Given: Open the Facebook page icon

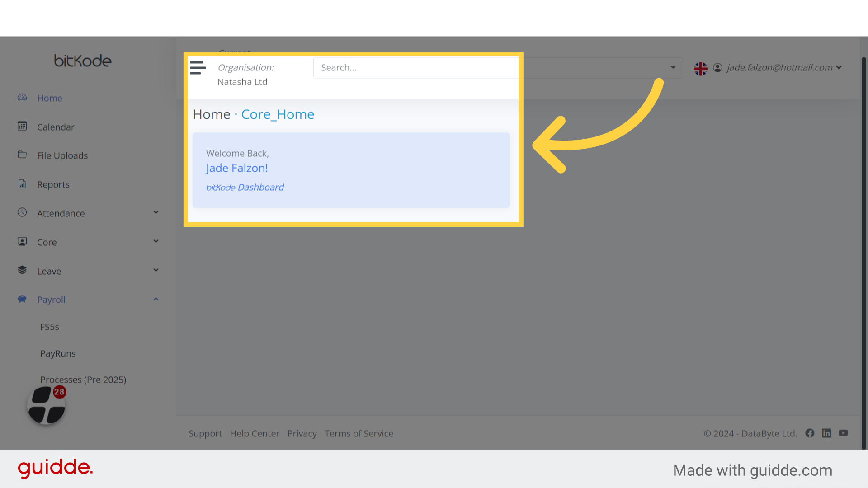Looking at the screenshot, I should (810, 433).
